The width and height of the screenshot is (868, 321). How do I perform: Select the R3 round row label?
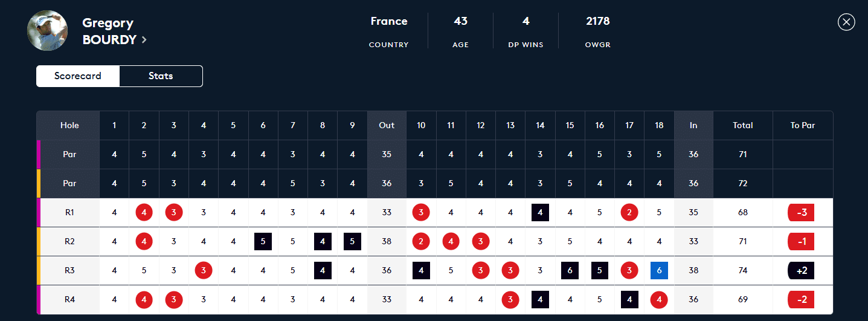click(69, 271)
